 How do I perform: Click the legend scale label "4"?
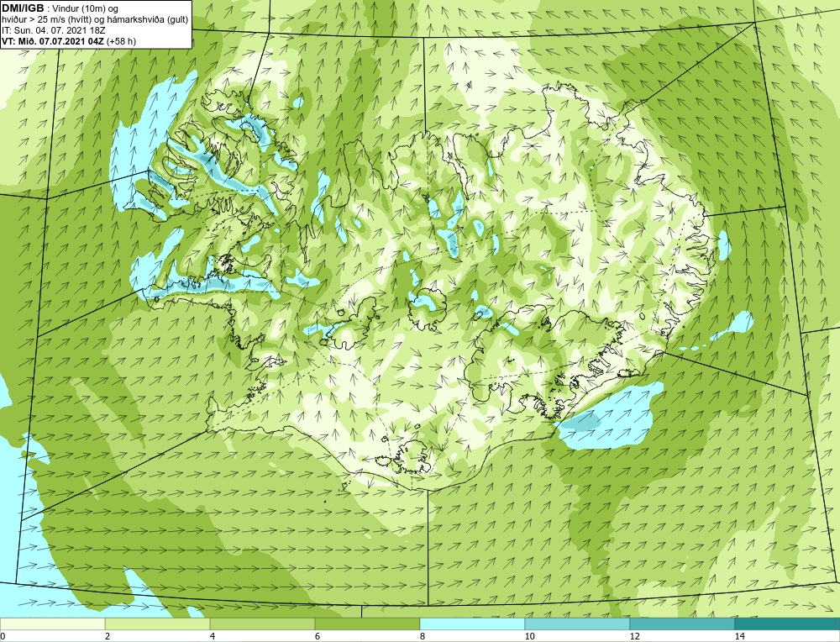(213, 636)
